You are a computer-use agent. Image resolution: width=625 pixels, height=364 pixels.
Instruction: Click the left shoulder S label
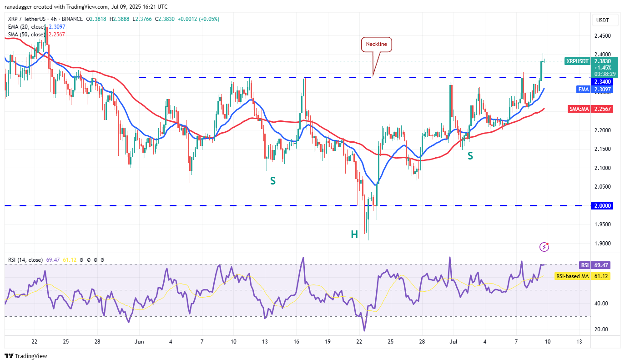click(x=273, y=181)
